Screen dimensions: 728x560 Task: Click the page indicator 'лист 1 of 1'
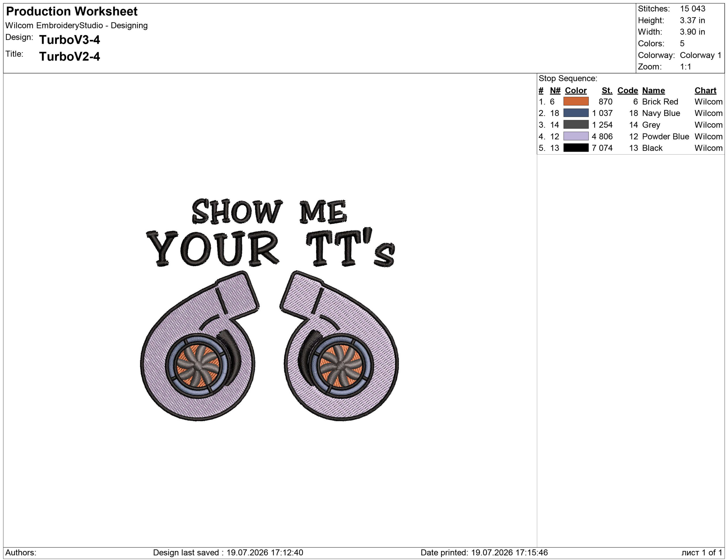tap(702, 552)
